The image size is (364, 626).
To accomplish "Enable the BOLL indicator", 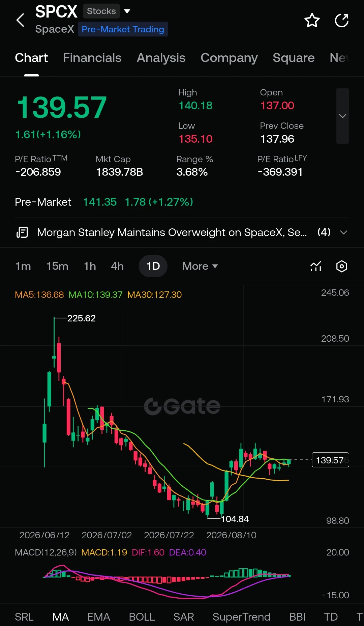I will 142,617.
